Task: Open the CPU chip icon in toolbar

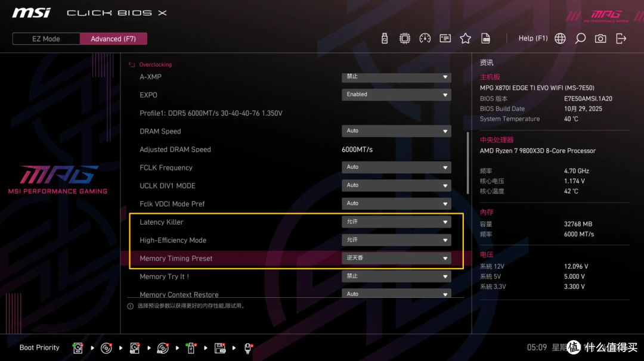Action: pyautogui.click(x=404, y=39)
